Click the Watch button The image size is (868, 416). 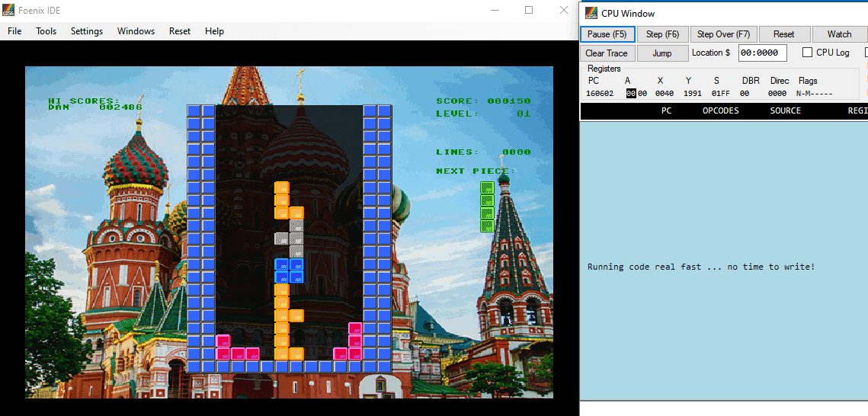tap(839, 34)
